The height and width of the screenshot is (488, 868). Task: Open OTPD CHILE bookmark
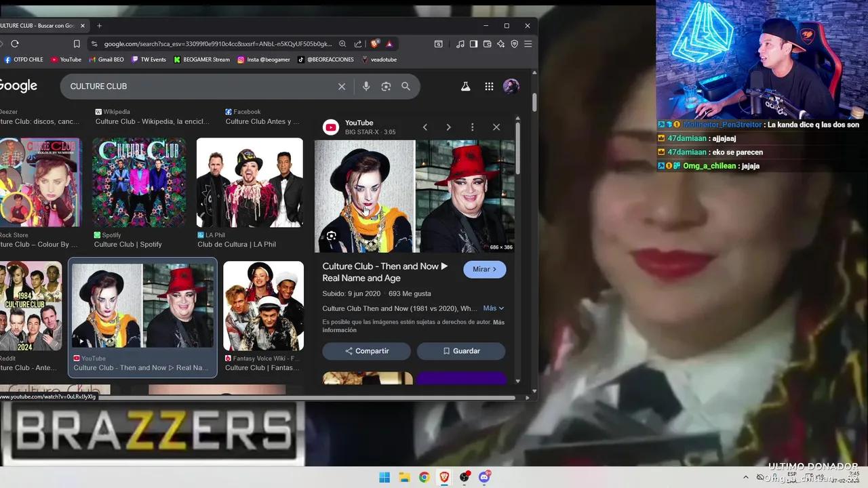[x=24, y=60]
